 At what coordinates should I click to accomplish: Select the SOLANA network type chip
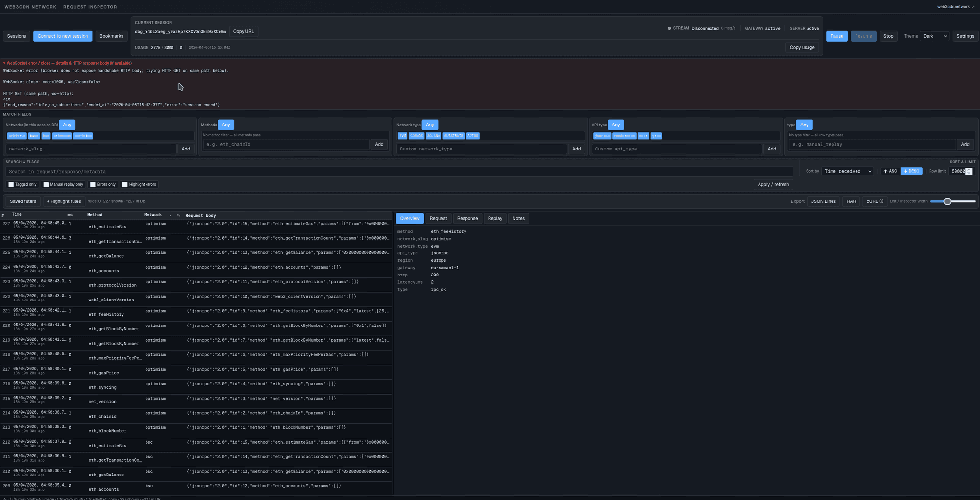click(433, 136)
